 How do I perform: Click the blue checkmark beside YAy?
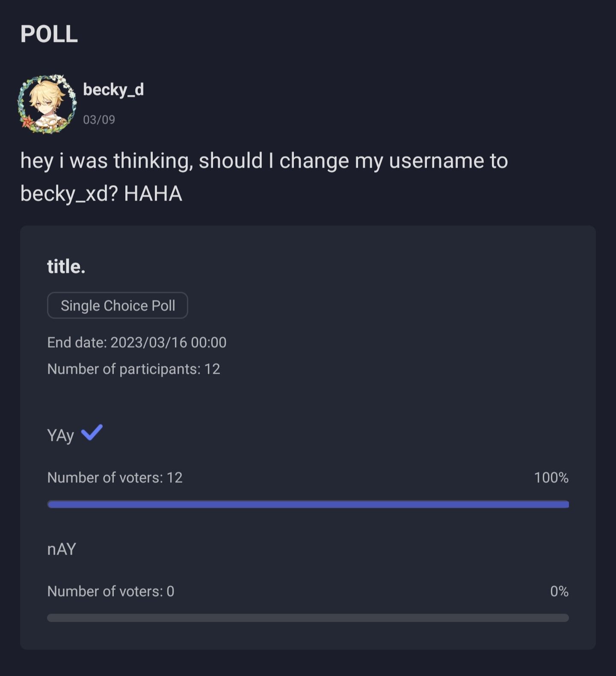click(92, 432)
